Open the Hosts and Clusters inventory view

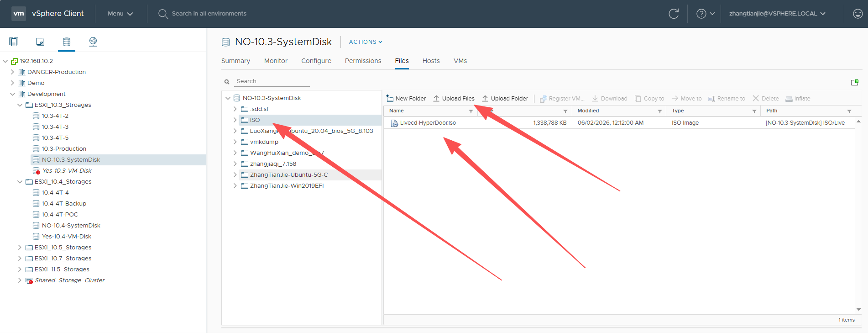(14, 42)
